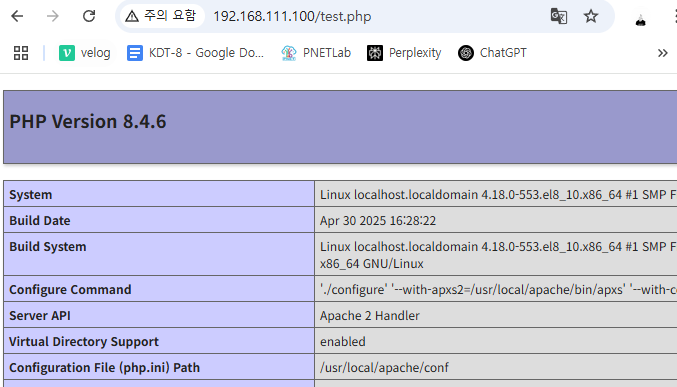Click the Build Date value Apr 30 2025
Screen dimensions: 677x387
coord(378,221)
